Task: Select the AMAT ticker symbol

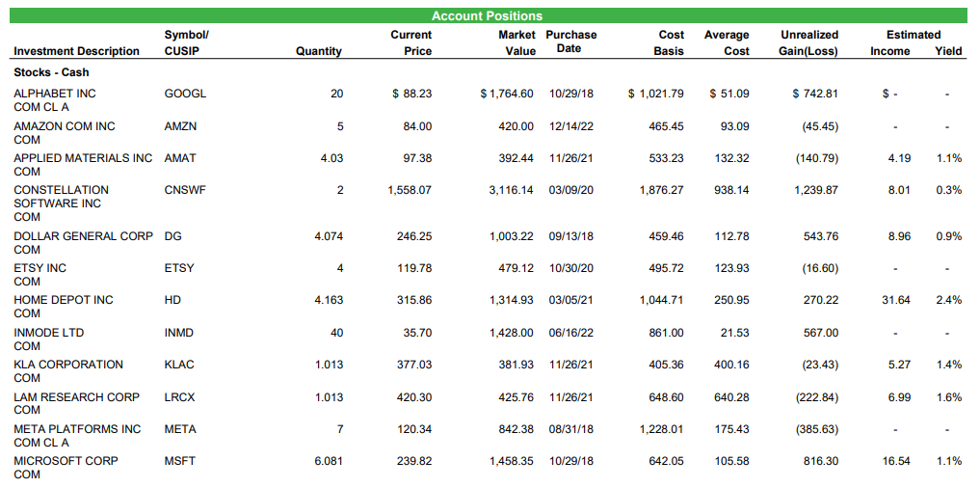Action: [x=180, y=158]
